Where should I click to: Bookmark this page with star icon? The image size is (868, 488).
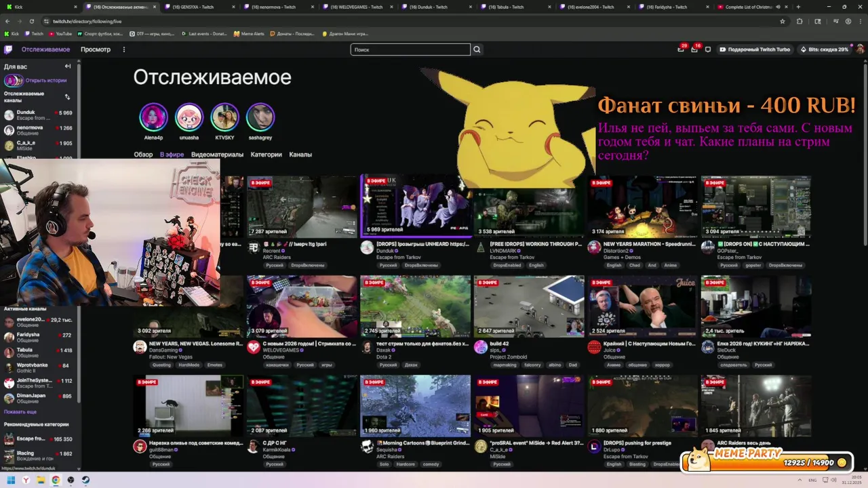click(783, 21)
